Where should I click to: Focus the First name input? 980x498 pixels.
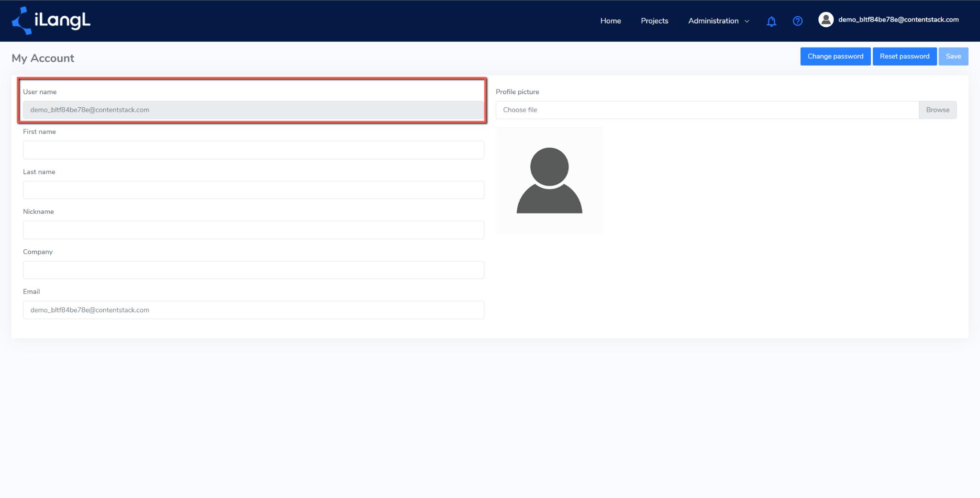click(x=254, y=150)
